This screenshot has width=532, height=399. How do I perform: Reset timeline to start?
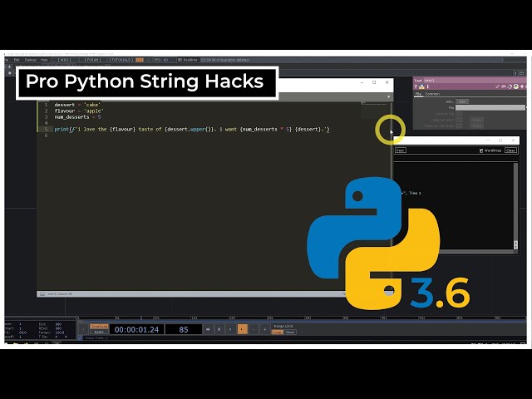[x=208, y=329]
